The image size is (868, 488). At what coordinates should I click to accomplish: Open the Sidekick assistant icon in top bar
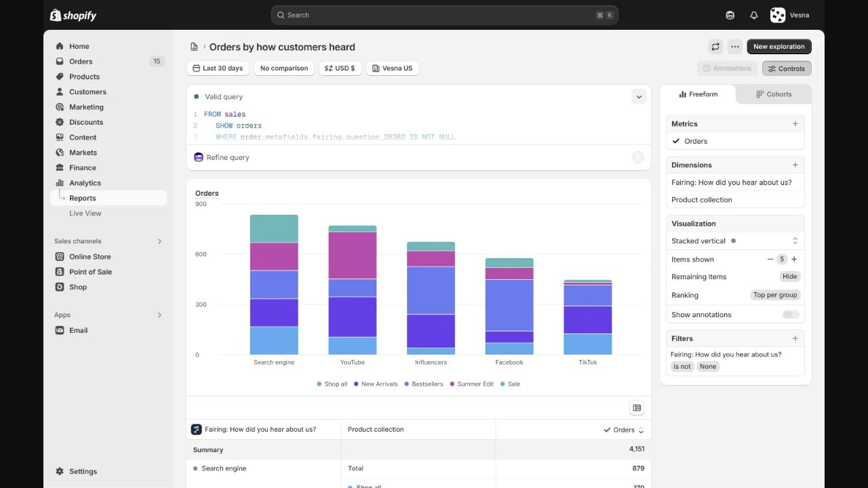(x=730, y=15)
